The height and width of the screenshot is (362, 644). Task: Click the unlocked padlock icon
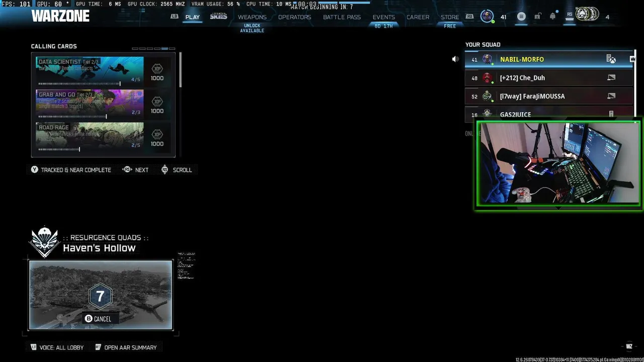coord(537,17)
